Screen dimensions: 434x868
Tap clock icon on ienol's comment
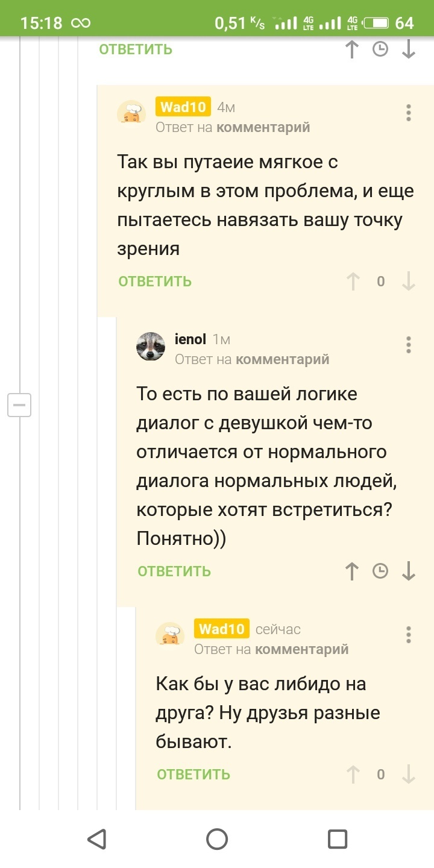[x=380, y=571]
